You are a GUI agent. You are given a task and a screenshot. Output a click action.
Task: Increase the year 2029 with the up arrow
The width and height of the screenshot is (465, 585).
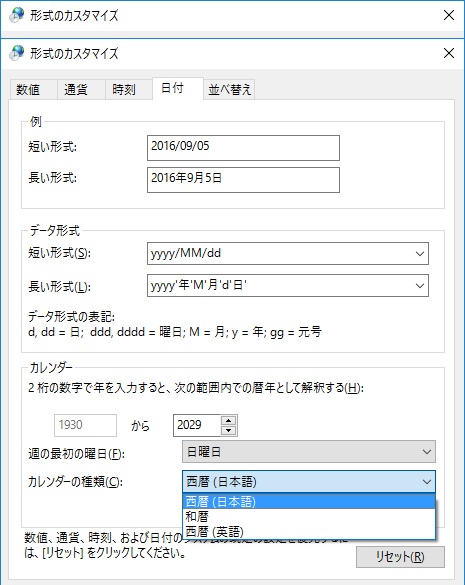click(228, 420)
